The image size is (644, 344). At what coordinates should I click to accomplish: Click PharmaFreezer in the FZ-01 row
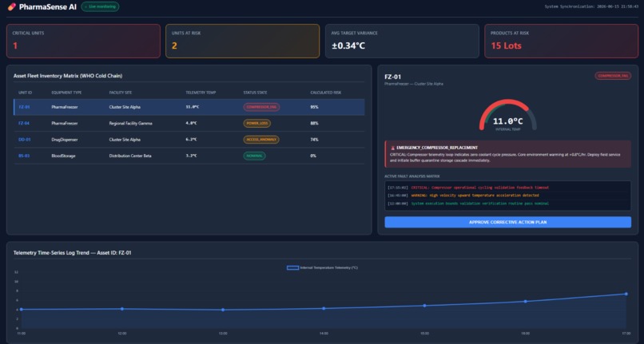(65, 107)
